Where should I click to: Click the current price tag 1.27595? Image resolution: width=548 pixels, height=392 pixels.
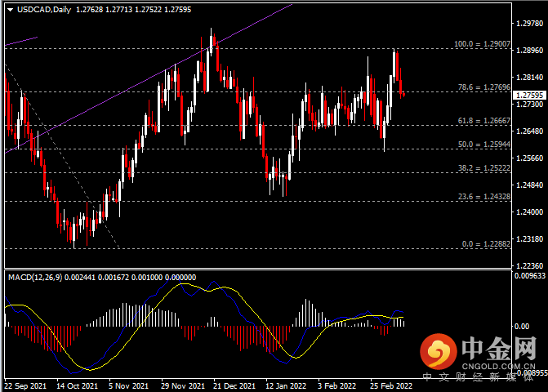tap(528, 95)
